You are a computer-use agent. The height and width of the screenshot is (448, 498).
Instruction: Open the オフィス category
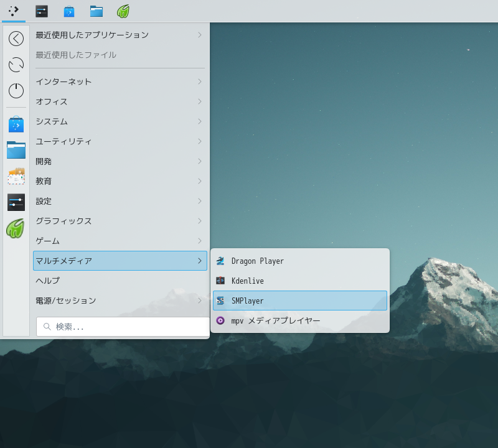(x=120, y=101)
